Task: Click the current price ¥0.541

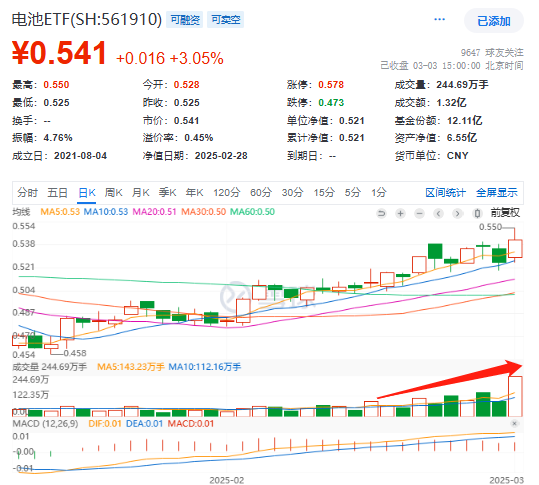Action: [59, 53]
